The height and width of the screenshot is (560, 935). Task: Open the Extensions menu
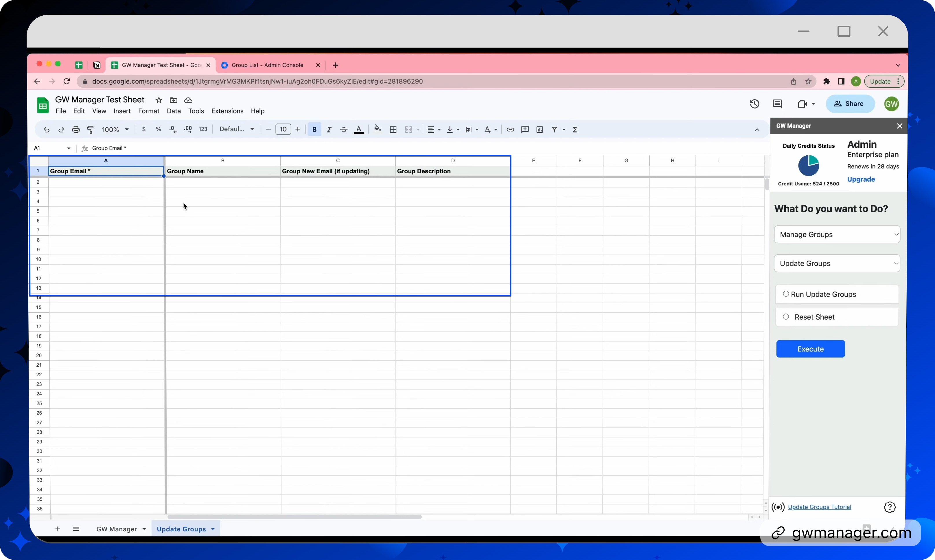point(227,111)
